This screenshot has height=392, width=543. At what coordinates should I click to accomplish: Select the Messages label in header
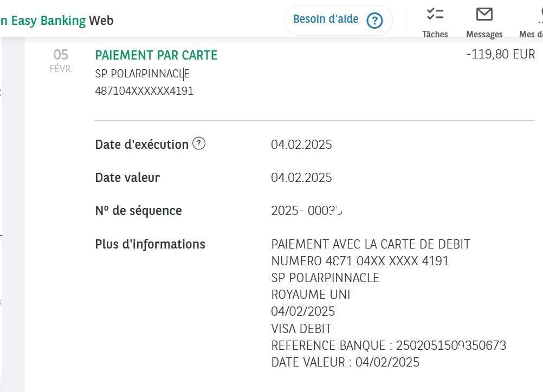(x=484, y=34)
